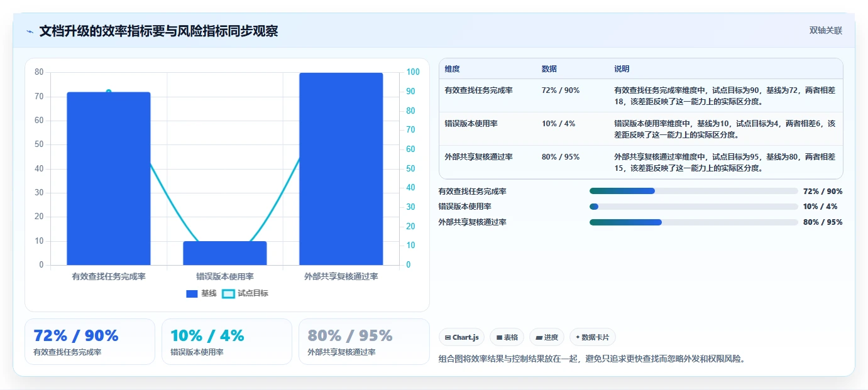The image size is (868, 390).
Task: Click the description starting 错误版本使用率维度中
Action: click(725, 129)
